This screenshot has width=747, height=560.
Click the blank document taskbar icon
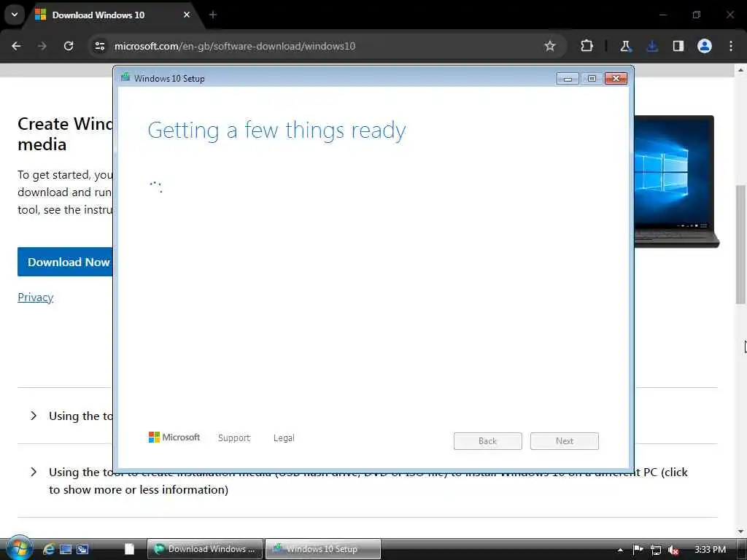(x=129, y=549)
